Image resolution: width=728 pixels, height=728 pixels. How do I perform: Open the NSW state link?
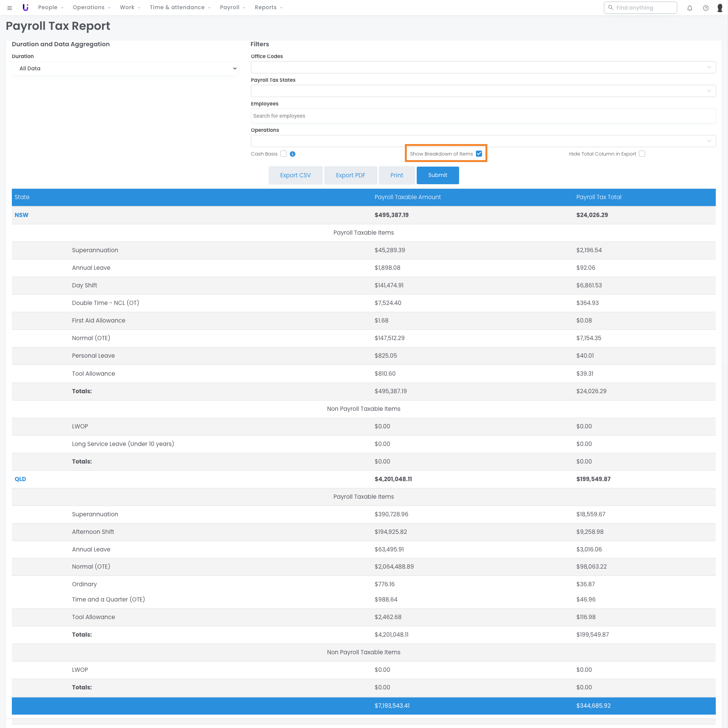pyautogui.click(x=21, y=215)
